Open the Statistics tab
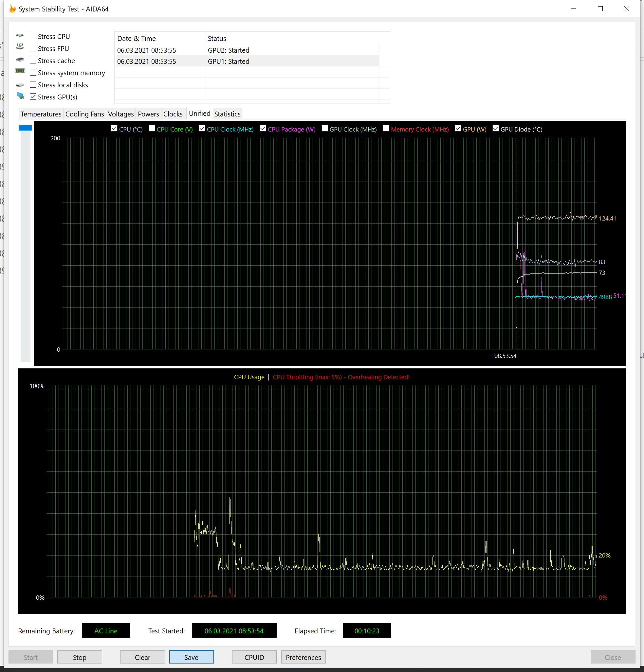 point(227,114)
